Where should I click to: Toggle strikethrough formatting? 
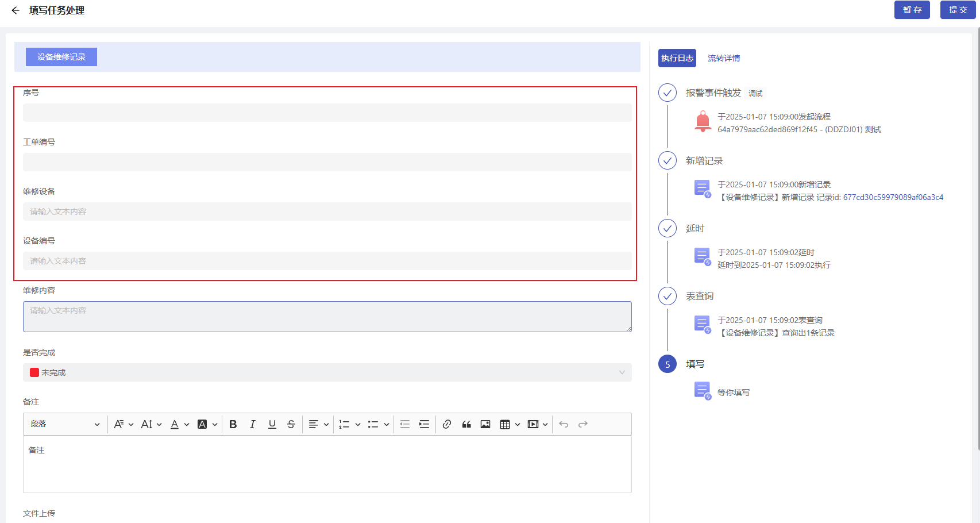[x=291, y=424]
